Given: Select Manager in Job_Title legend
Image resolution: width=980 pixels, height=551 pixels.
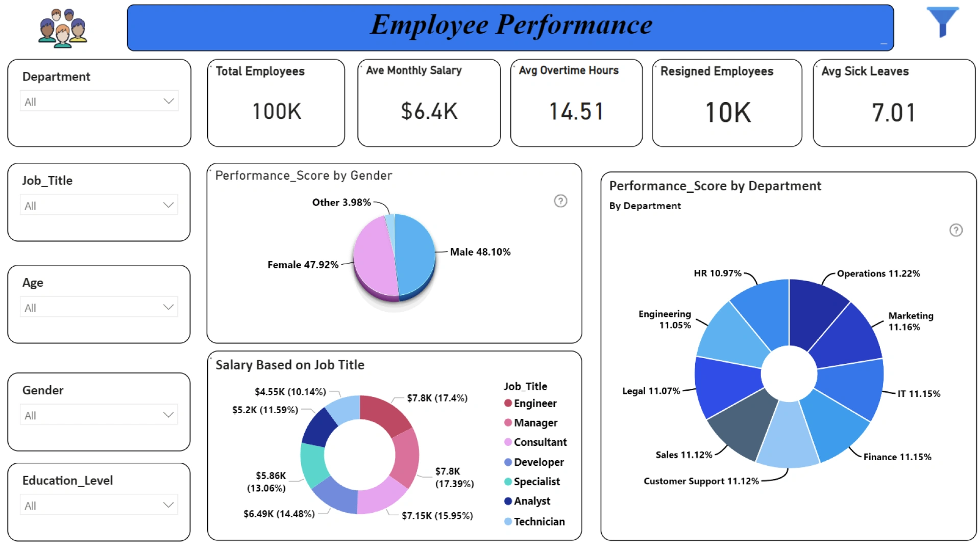Looking at the screenshot, I should pyautogui.click(x=530, y=422).
